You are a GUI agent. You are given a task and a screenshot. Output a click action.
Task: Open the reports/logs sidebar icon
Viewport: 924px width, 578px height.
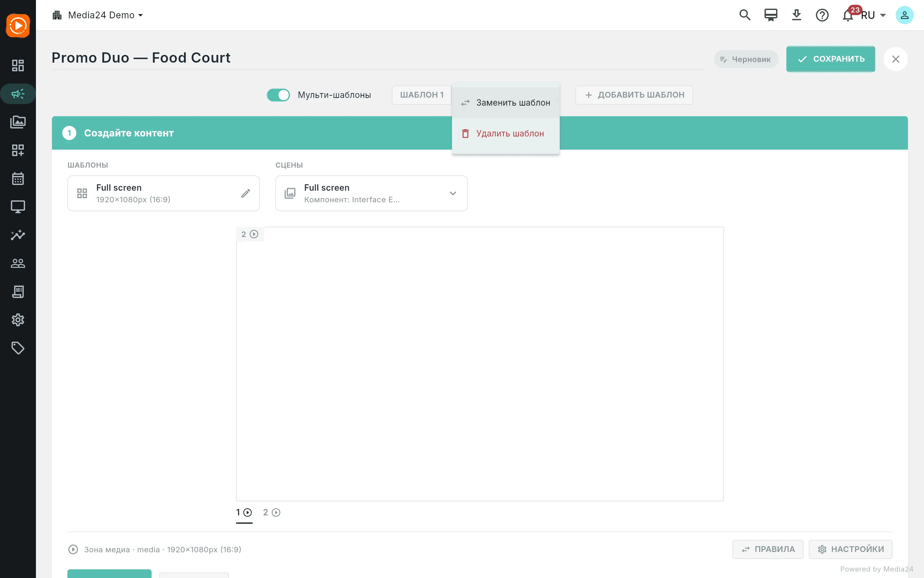18,292
